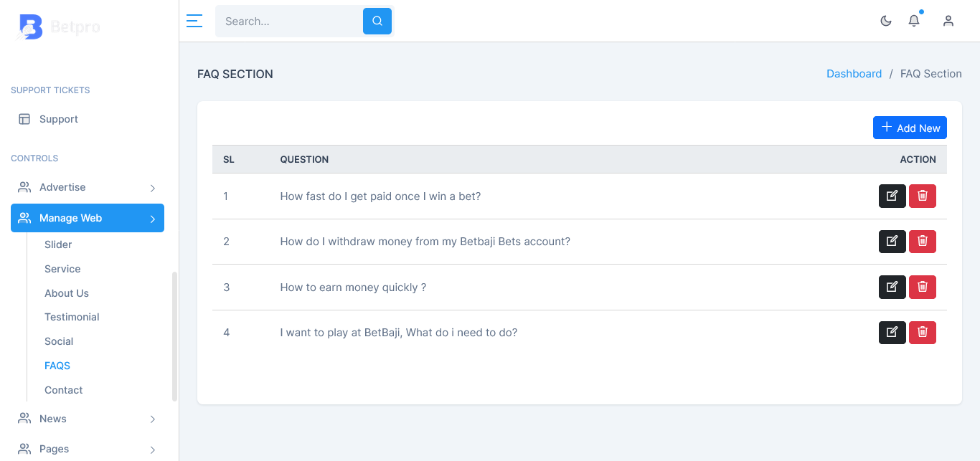Click the Betpro logo
The width and height of the screenshot is (980, 461).
point(59,27)
